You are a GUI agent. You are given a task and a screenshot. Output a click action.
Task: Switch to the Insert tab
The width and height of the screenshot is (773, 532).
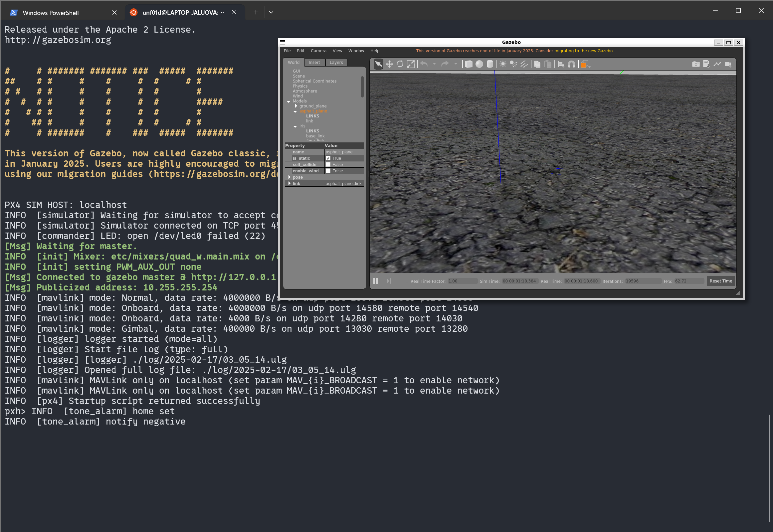(314, 63)
